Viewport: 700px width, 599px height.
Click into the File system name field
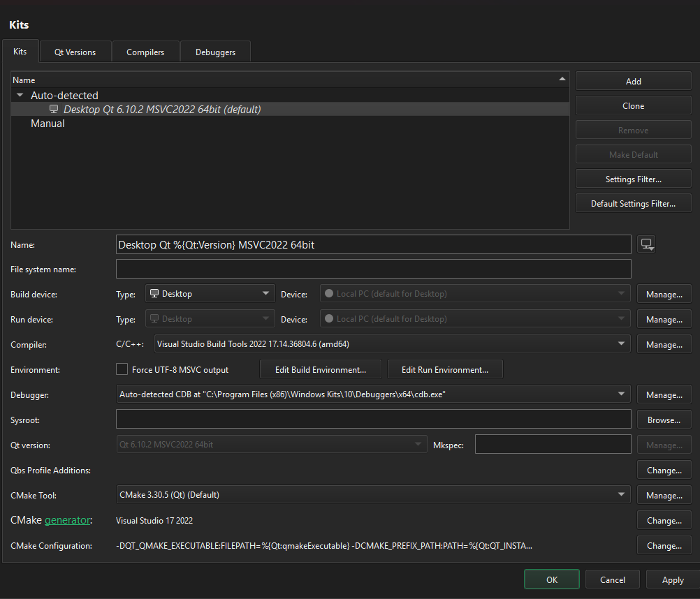pos(373,269)
